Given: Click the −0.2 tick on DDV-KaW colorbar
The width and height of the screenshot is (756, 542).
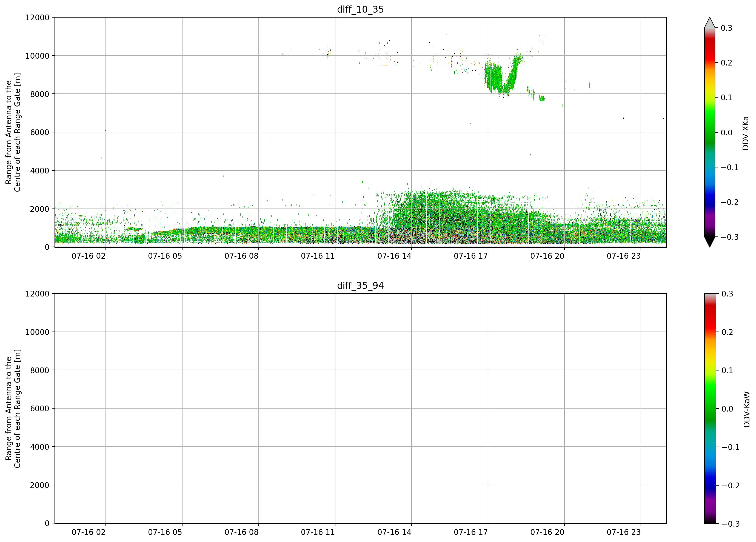Looking at the screenshot, I should pyautogui.click(x=730, y=485).
